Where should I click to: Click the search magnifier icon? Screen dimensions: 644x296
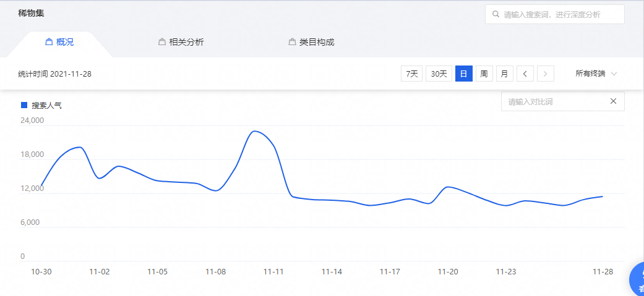coord(496,14)
